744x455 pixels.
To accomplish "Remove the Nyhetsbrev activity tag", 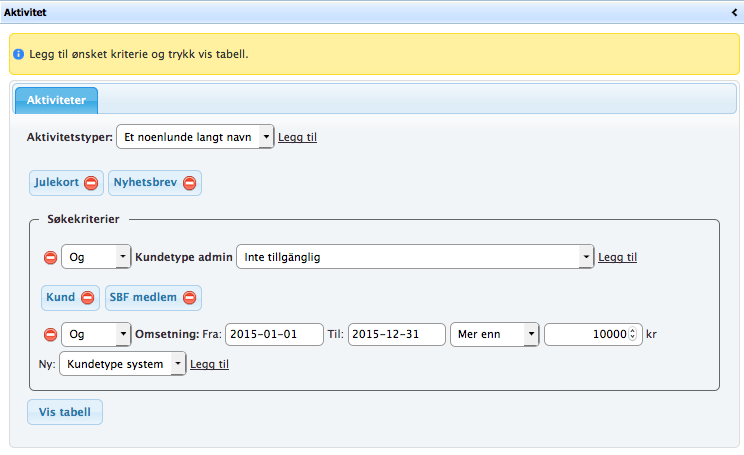I will point(189,183).
